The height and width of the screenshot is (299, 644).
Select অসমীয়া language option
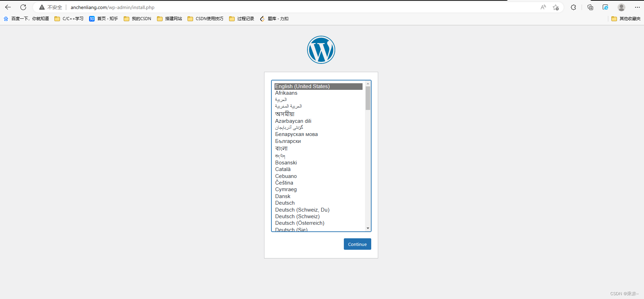point(319,114)
